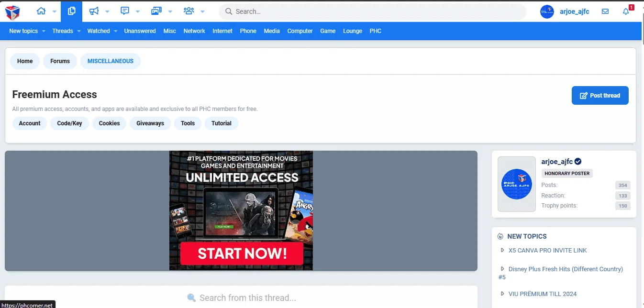Open Disney Plus Fresh Hits topic

(561, 273)
